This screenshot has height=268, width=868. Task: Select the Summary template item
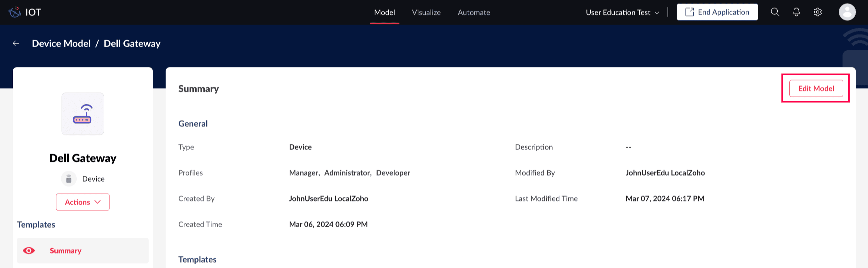coord(82,250)
